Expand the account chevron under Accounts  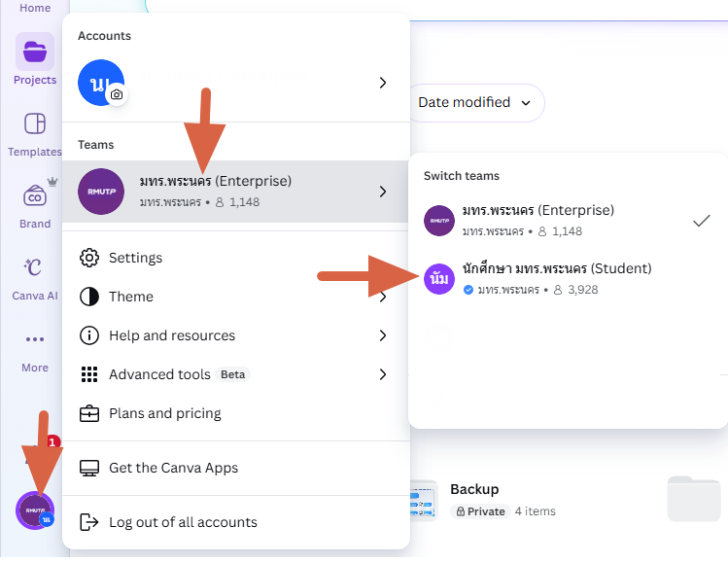383,83
